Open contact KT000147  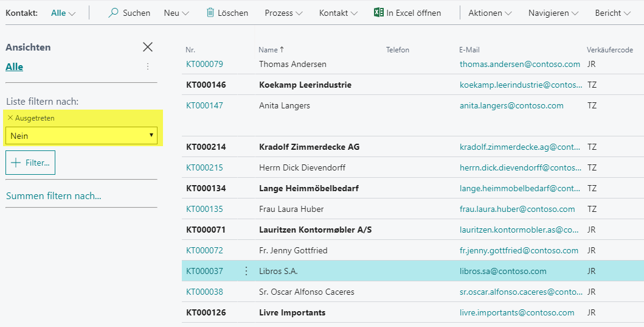[x=204, y=106]
